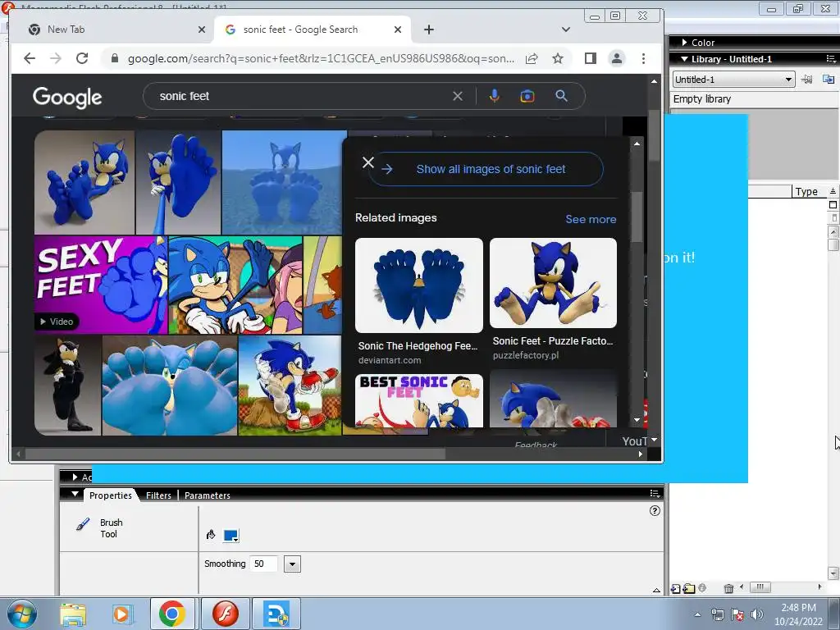Switch Library to wide view
Screen dimensions: 840x630
tap(833, 204)
